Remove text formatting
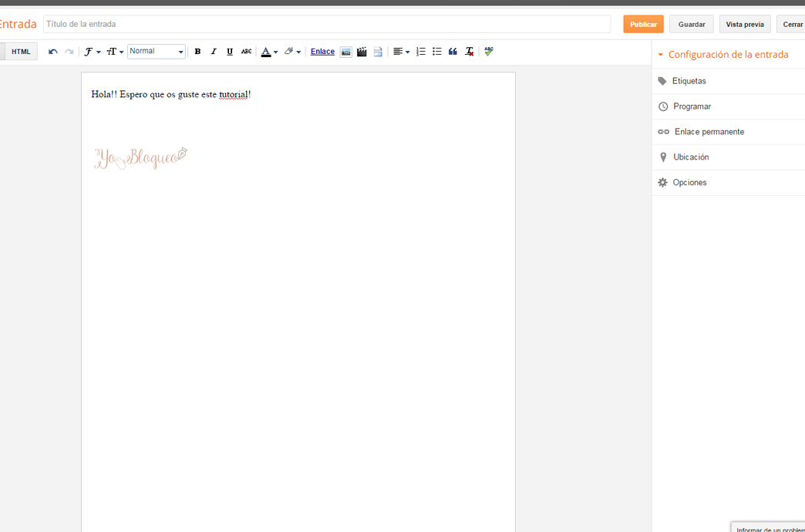This screenshot has width=805, height=532. [x=470, y=52]
